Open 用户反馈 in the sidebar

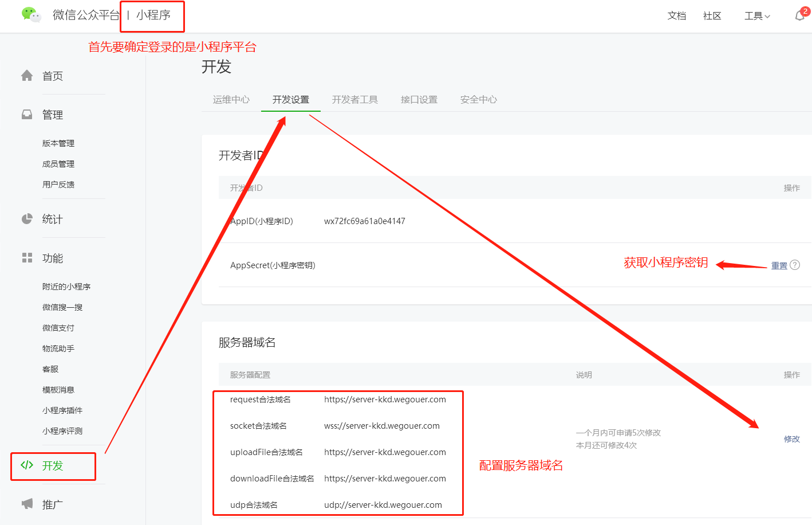coord(58,185)
